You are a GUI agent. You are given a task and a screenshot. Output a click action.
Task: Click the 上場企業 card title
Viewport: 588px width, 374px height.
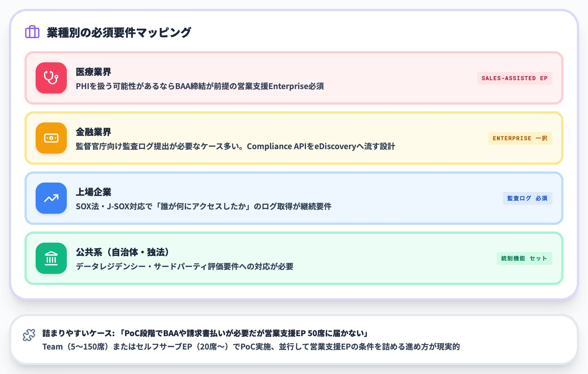tap(94, 192)
